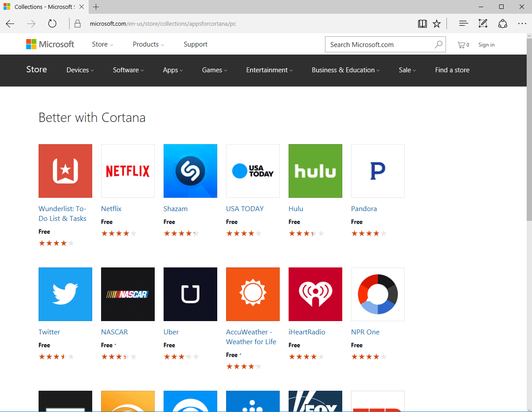Click the Make a Web Note icon
This screenshot has width=532, height=412.
[483, 24]
